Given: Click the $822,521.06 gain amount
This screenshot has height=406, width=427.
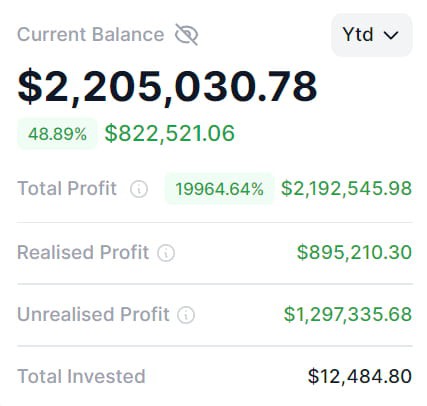Looking at the screenshot, I should [x=170, y=133].
